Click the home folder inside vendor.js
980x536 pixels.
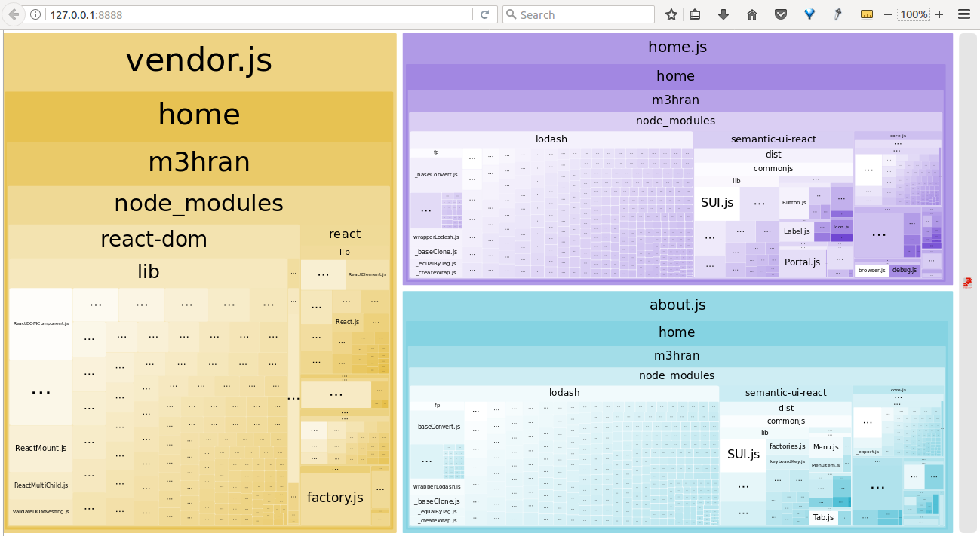click(199, 115)
